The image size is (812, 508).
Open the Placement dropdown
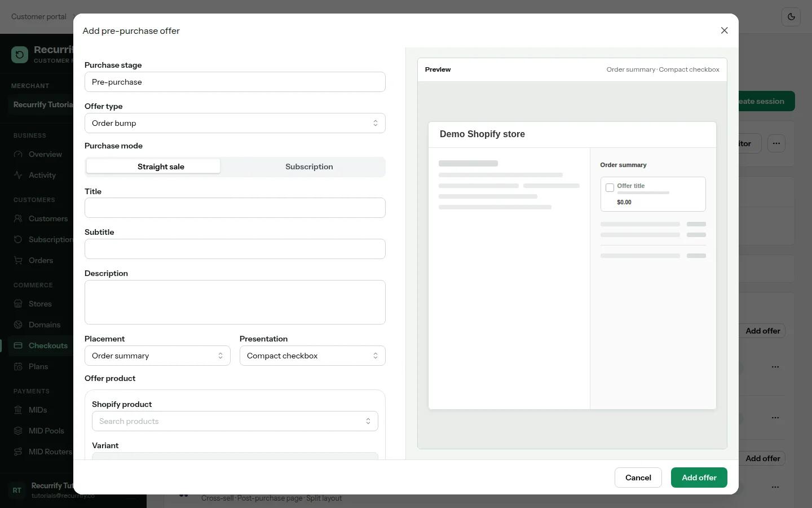pyautogui.click(x=157, y=356)
